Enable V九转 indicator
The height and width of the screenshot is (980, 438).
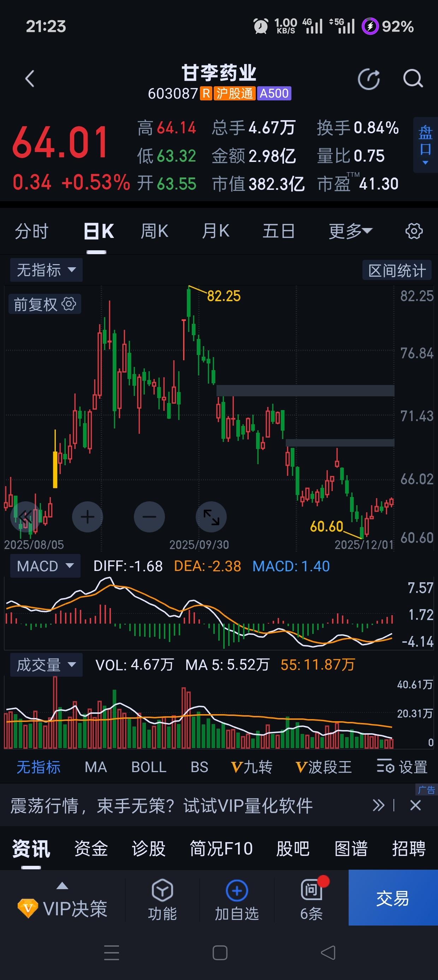(252, 767)
